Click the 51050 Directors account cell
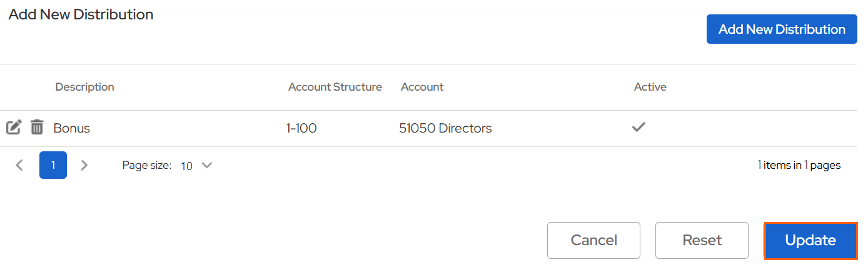Viewport: 868px width, 272px height. point(445,128)
